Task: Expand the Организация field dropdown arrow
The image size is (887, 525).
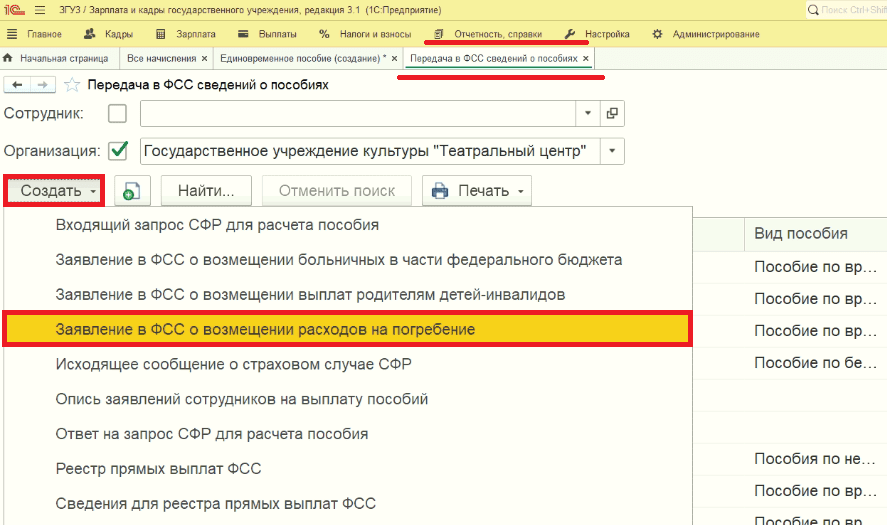Action: tap(612, 151)
